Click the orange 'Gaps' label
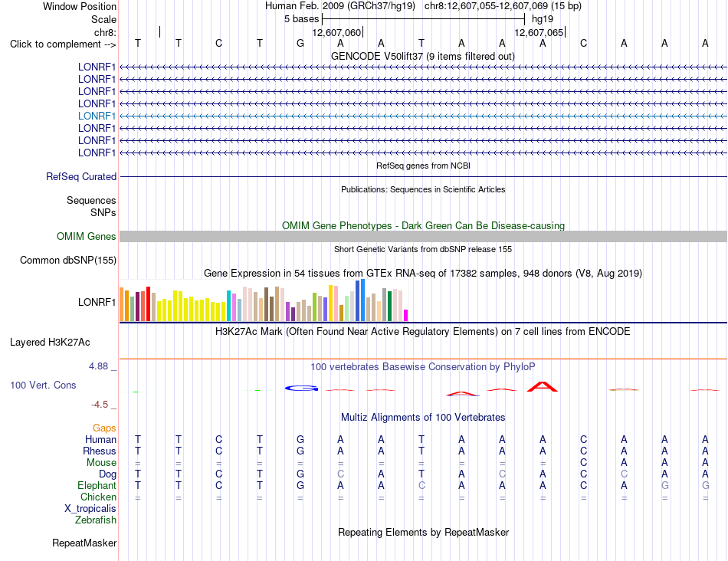The width and height of the screenshot is (728, 561). click(104, 428)
